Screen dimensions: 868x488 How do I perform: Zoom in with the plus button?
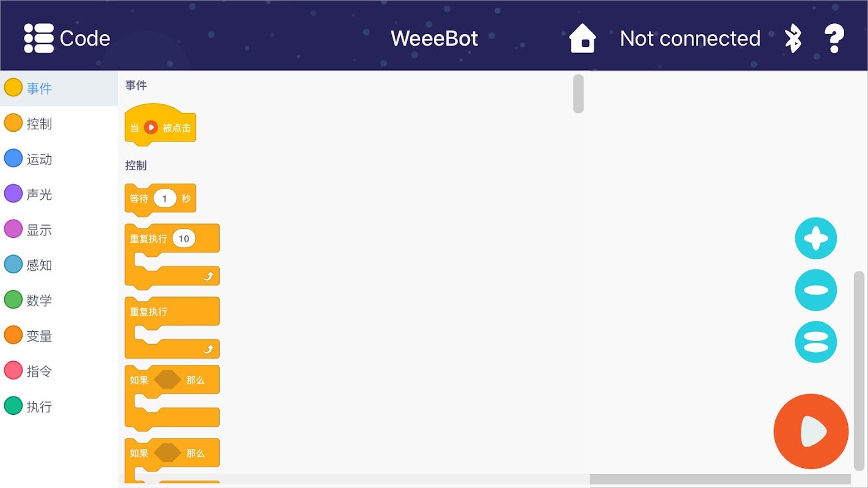pyautogui.click(x=816, y=239)
